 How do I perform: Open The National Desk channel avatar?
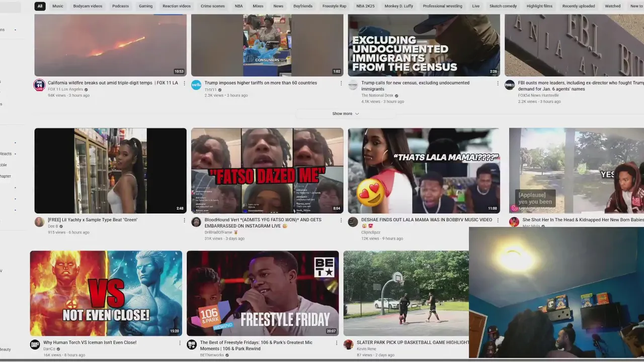click(x=353, y=85)
